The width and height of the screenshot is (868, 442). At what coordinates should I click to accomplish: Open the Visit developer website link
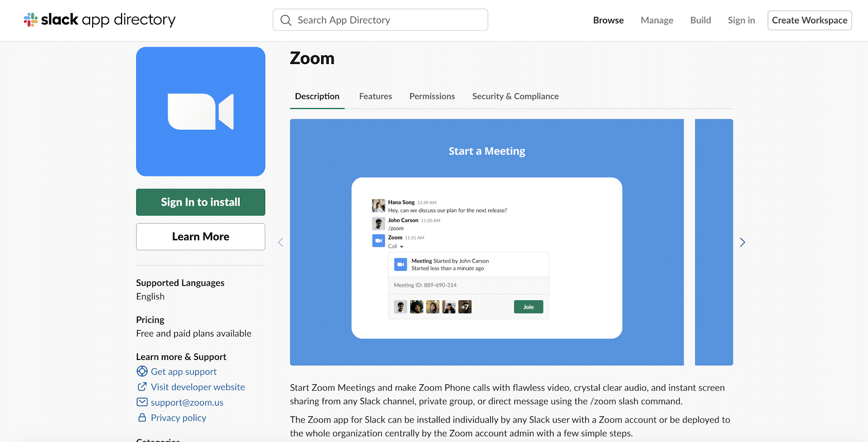pyautogui.click(x=198, y=387)
